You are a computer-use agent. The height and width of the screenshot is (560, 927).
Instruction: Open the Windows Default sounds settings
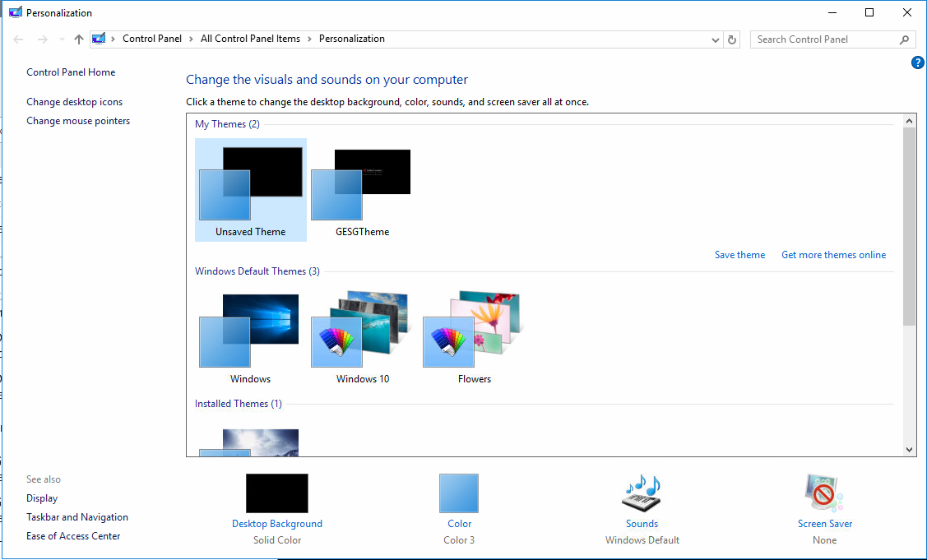[642, 523]
